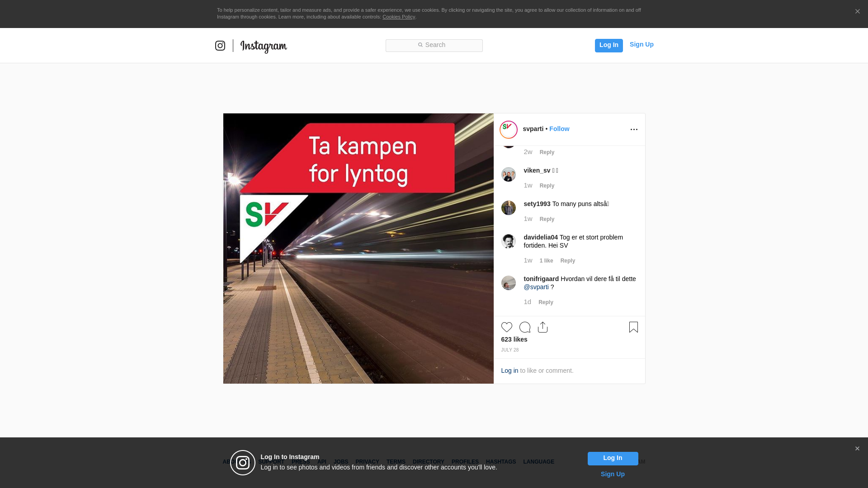Reply to davidelia04 comment
868x488 pixels.
568,261
